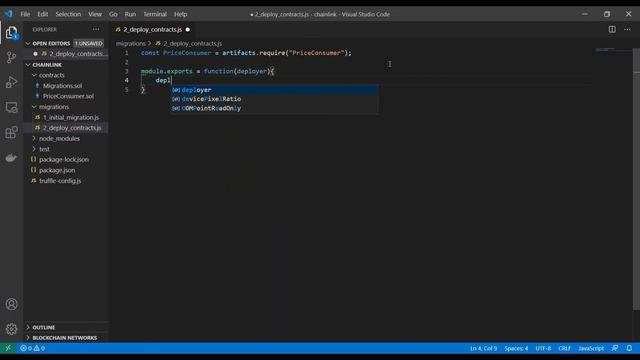Open the Manage gear icon
The image size is (640, 360).
click(11, 329)
